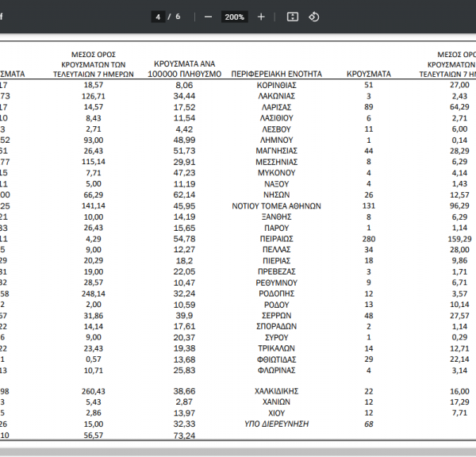This screenshot has width=476, height=457.
Task: Click the value 141,14 in the table
Action: tap(94, 205)
